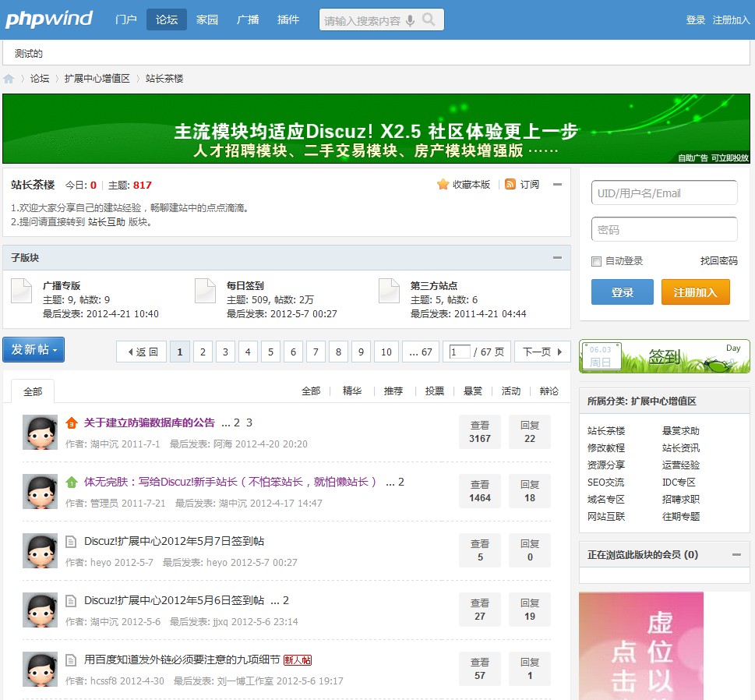Focus the 密码 password field
755x700 pixels.
point(664,229)
